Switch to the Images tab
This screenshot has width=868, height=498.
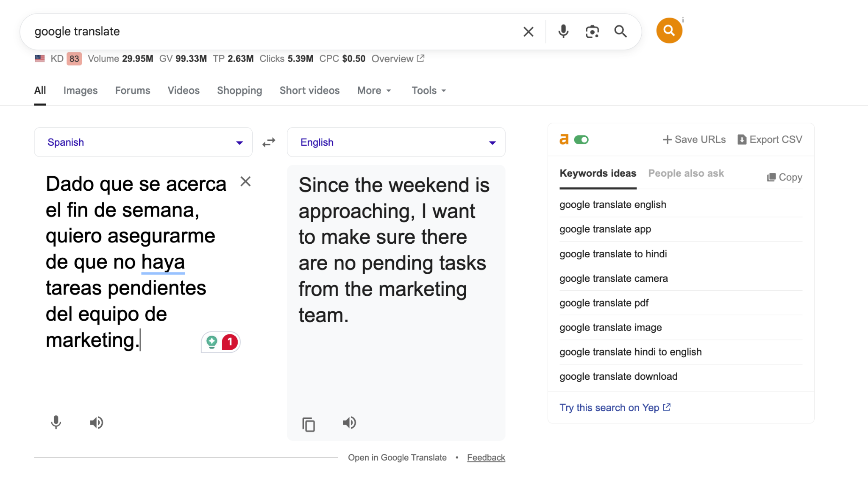tap(81, 91)
